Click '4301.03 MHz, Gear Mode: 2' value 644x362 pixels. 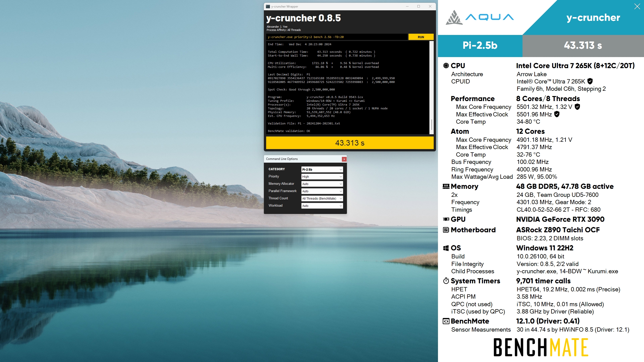[x=554, y=202]
